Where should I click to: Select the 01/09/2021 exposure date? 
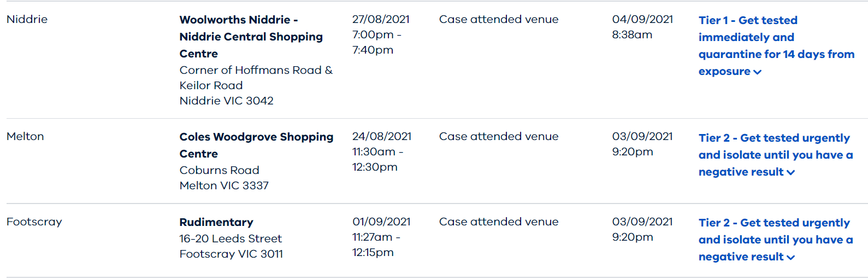(381, 222)
